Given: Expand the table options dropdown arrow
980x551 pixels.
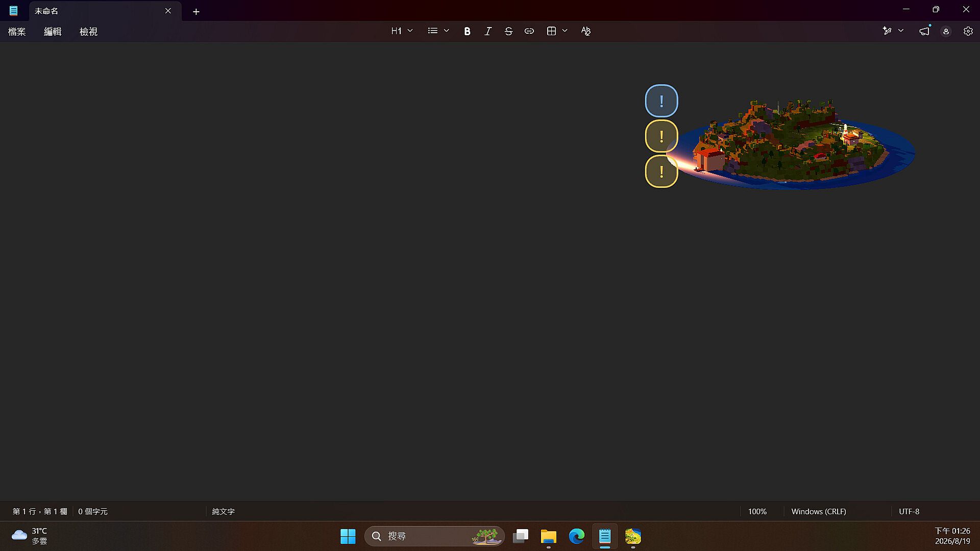Looking at the screenshot, I should pos(565,31).
